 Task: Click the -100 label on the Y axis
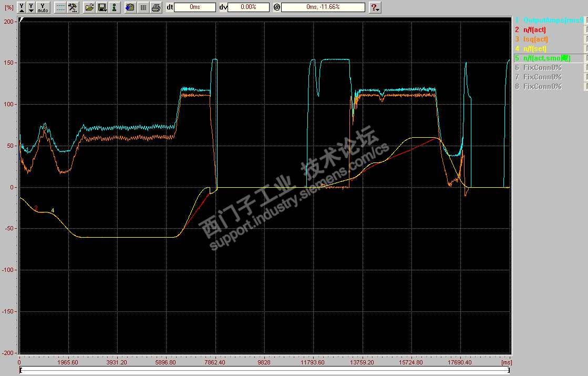pyautogui.click(x=7, y=270)
